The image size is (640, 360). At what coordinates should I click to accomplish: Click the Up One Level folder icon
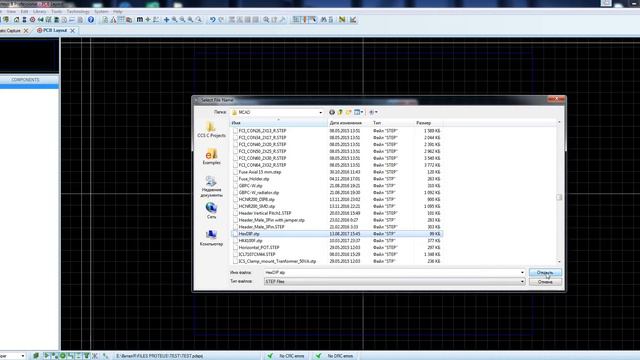pyautogui.click(x=340, y=112)
